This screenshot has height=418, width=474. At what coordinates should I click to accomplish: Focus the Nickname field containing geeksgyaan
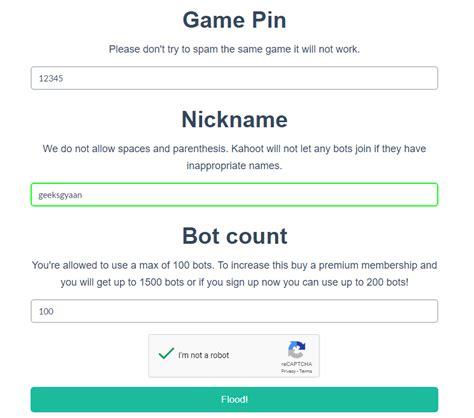click(x=234, y=195)
